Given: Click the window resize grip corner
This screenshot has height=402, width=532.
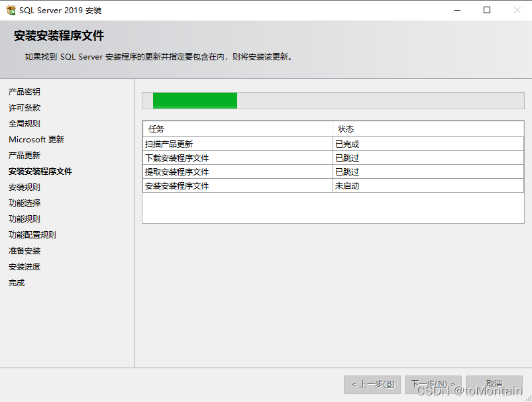Looking at the screenshot, I should pos(529,399).
